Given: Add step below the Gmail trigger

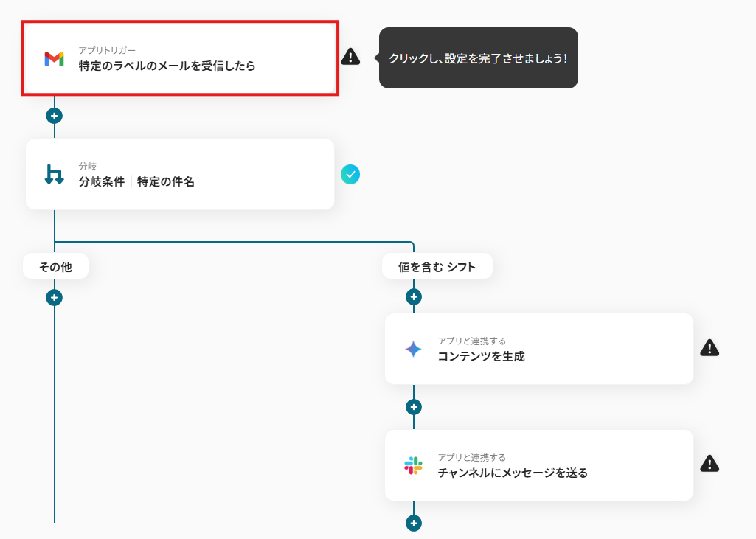Looking at the screenshot, I should (x=54, y=116).
